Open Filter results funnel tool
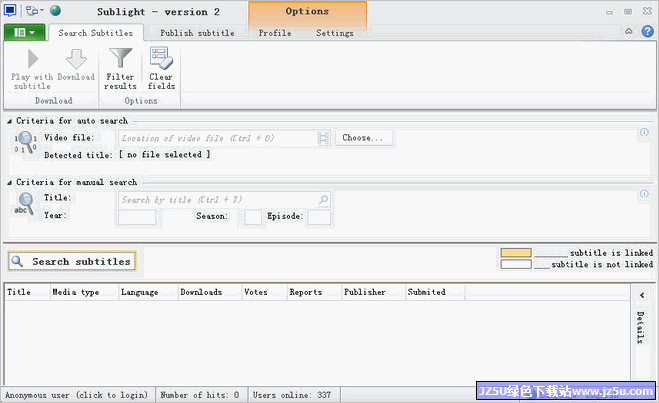The width and height of the screenshot is (659, 403). tap(120, 69)
